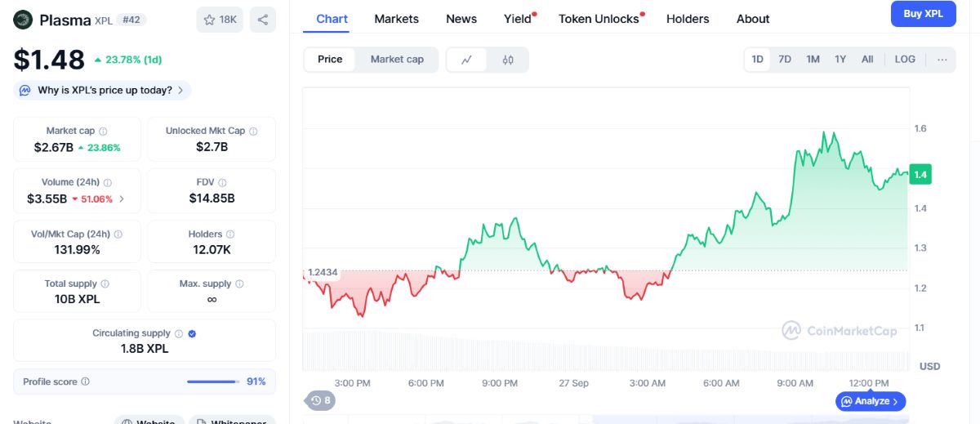The height and width of the screenshot is (424, 980).
Task: Click the verified circulating supply badge
Action: tap(192, 333)
